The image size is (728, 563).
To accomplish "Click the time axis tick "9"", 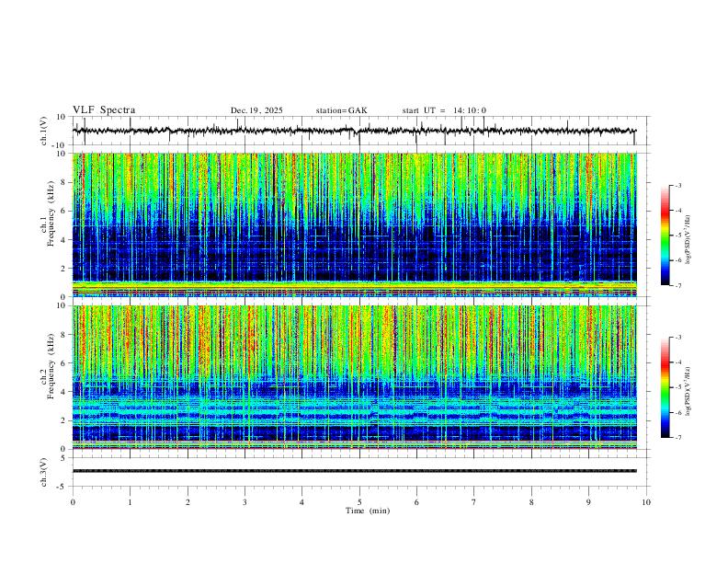I will point(588,502).
